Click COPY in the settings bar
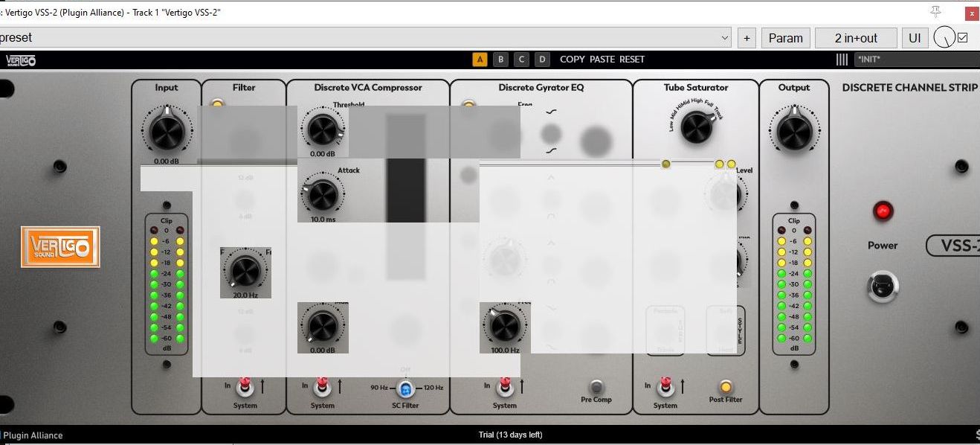The width and height of the screenshot is (980, 445). (x=573, y=60)
